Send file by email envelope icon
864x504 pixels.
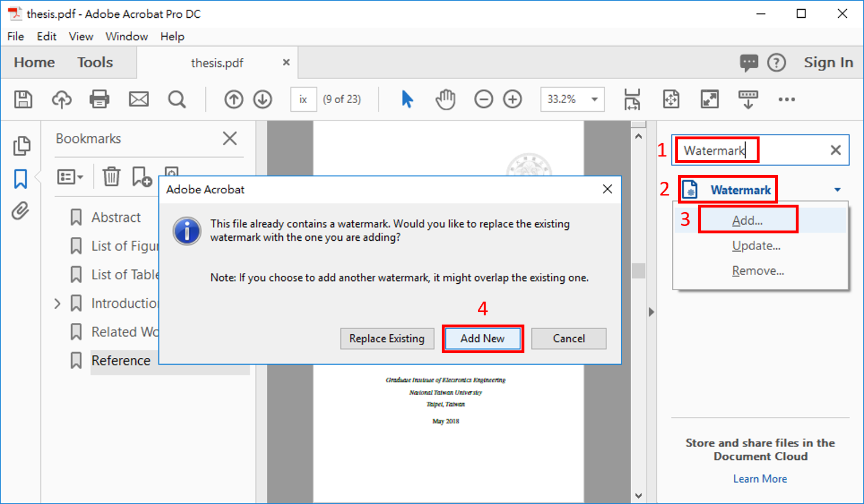pos(138,99)
